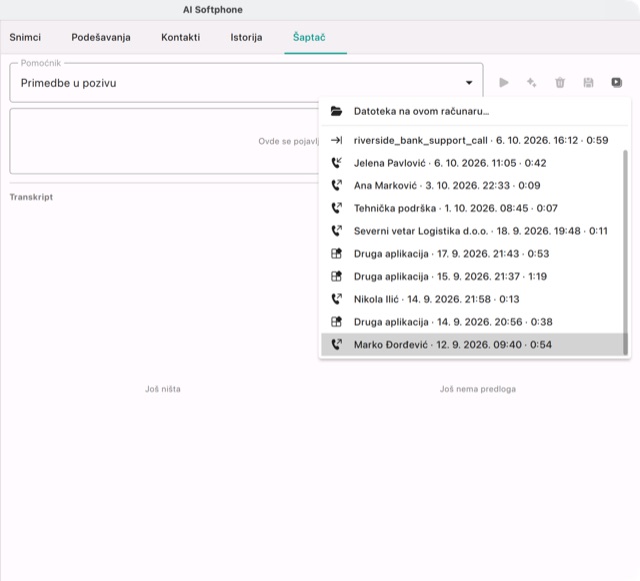Select Marko Đorđević 12. 9. 2026. recording

click(473, 345)
